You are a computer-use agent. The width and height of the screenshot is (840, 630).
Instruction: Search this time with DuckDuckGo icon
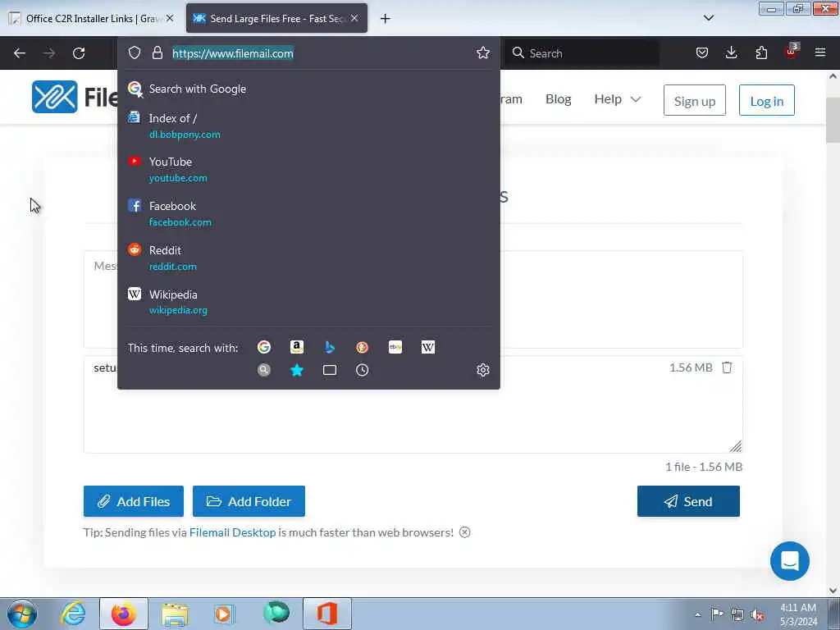point(362,347)
